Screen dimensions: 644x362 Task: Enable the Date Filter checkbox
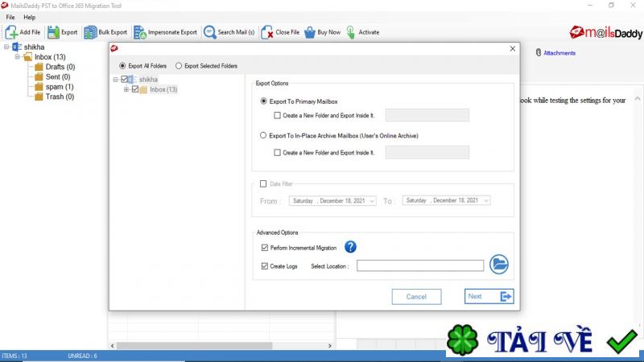point(263,184)
